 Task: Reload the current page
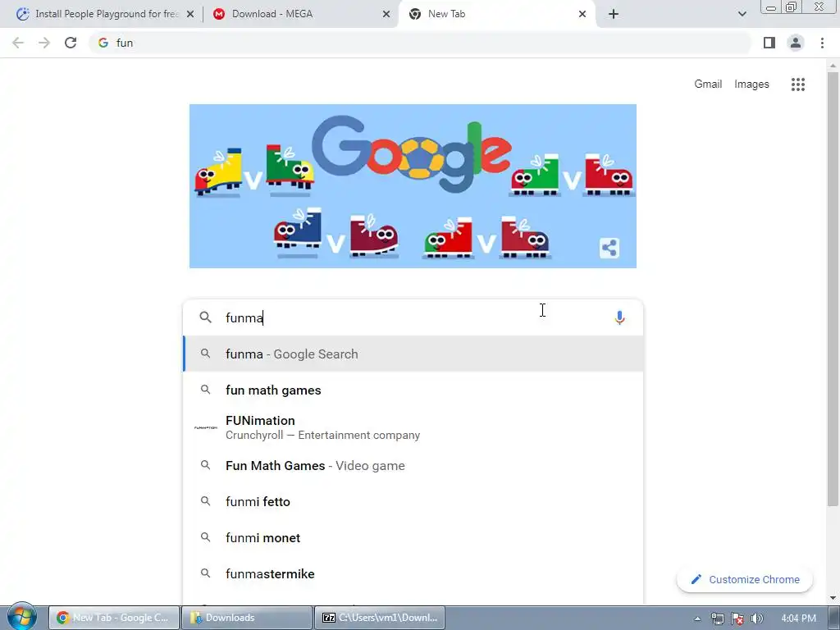coord(71,43)
